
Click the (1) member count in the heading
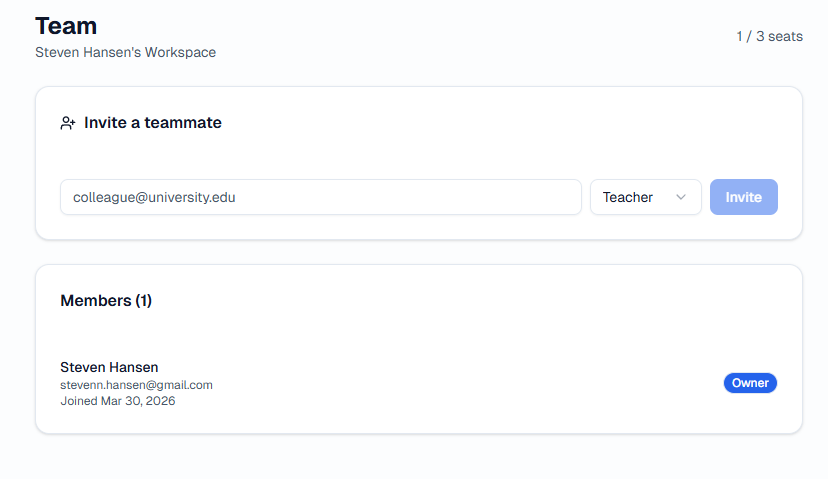tap(143, 300)
